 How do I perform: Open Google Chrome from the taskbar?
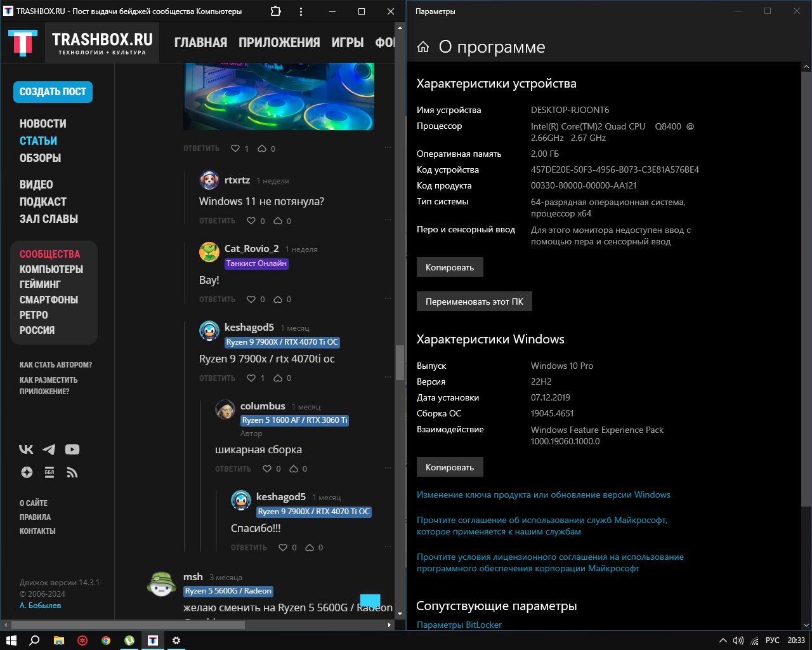[106, 640]
